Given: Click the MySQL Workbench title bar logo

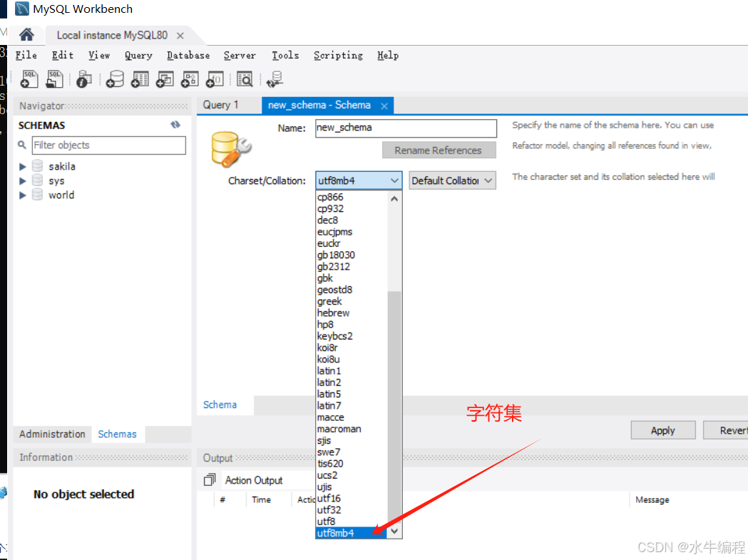Looking at the screenshot, I should (x=22, y=9).
